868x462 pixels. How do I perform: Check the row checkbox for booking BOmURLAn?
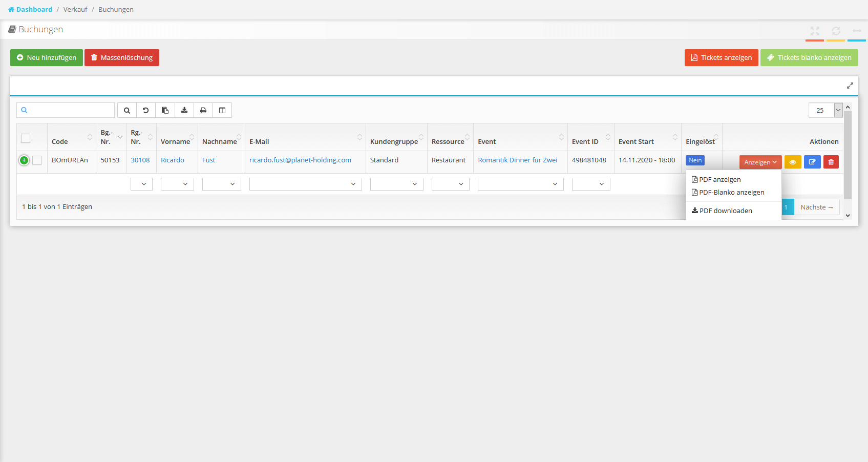coord(37,160)
